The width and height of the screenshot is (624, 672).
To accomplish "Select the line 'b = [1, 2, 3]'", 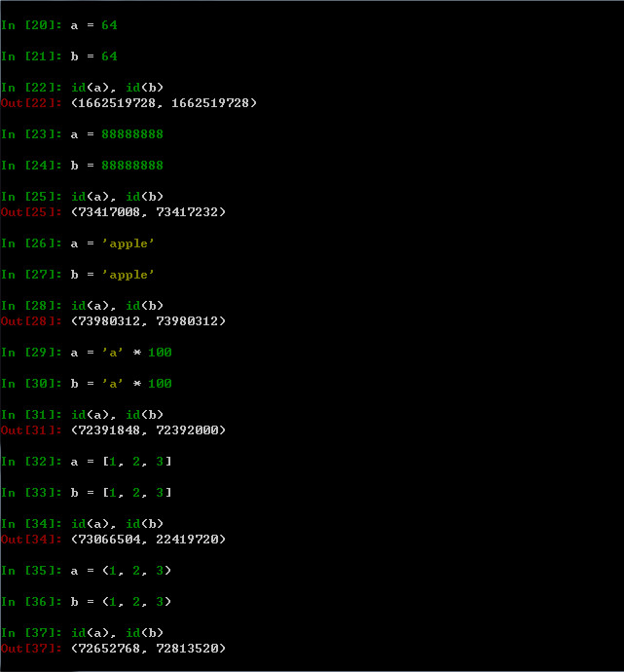I will tap(122, 493).
